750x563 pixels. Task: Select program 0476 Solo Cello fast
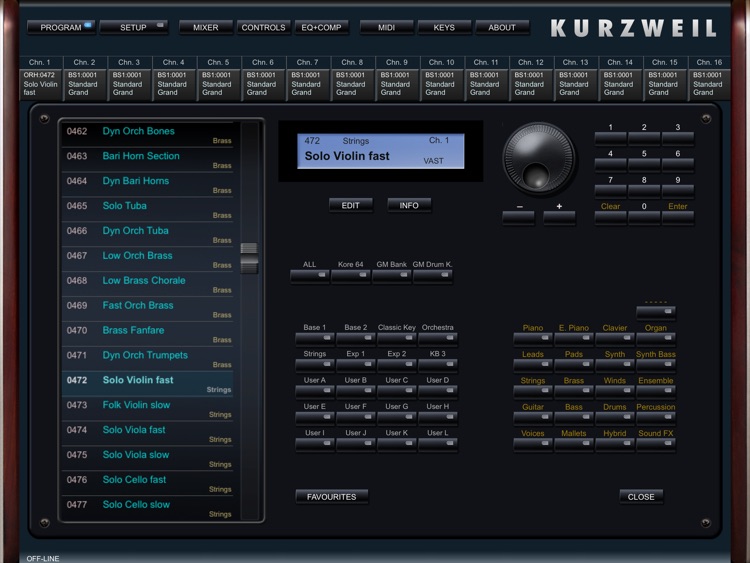tap(147, 483)
